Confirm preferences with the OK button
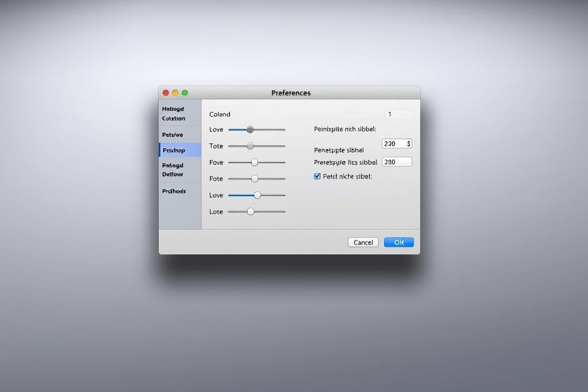 pyautogui.click(x=399, y=242)
